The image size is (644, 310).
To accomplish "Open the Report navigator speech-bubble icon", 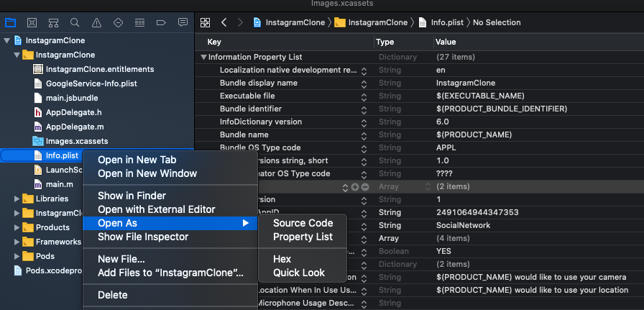I will [x=183, y=22].
